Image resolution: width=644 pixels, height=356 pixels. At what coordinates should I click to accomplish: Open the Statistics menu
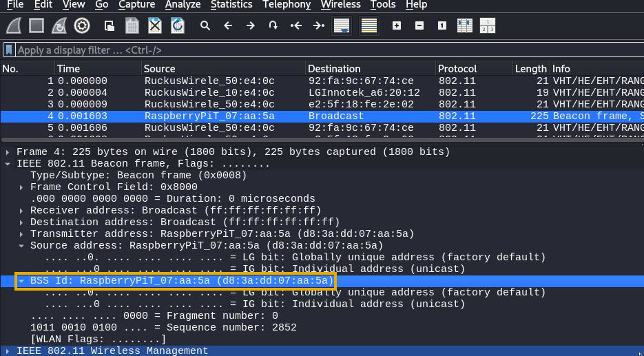click(x=231, y=5)
